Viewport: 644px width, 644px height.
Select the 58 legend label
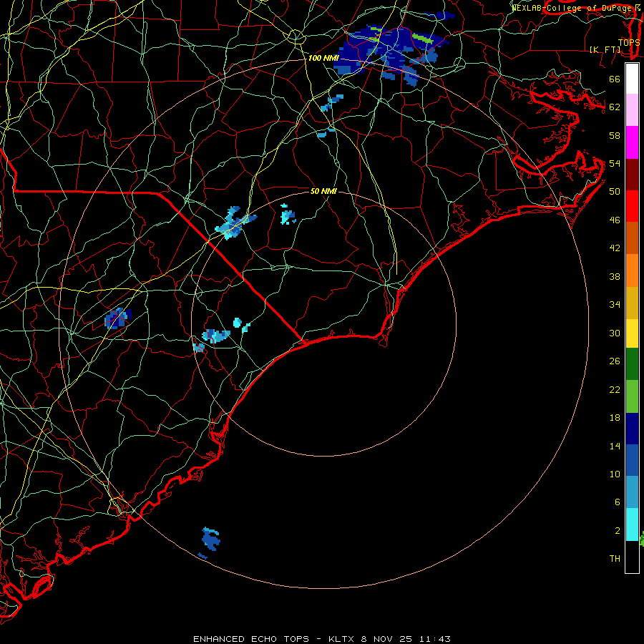point(615,135)
